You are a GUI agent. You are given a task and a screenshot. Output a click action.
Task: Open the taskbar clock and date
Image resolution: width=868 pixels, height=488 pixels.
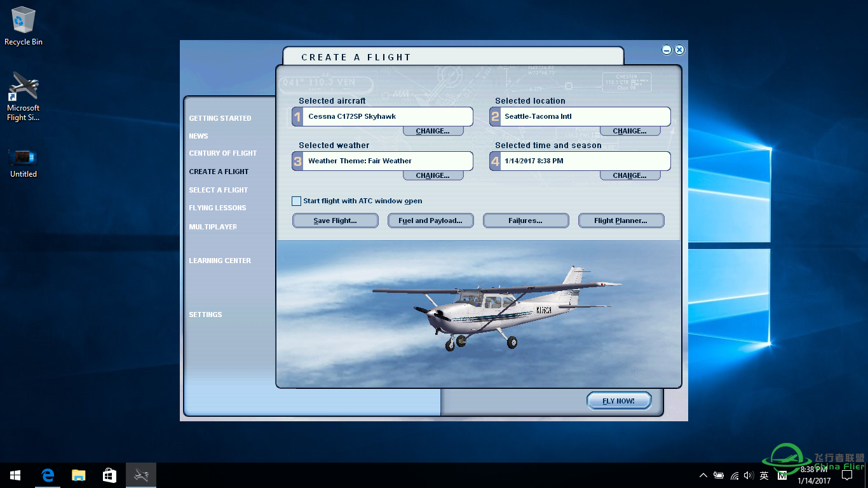tap(814, 475)
